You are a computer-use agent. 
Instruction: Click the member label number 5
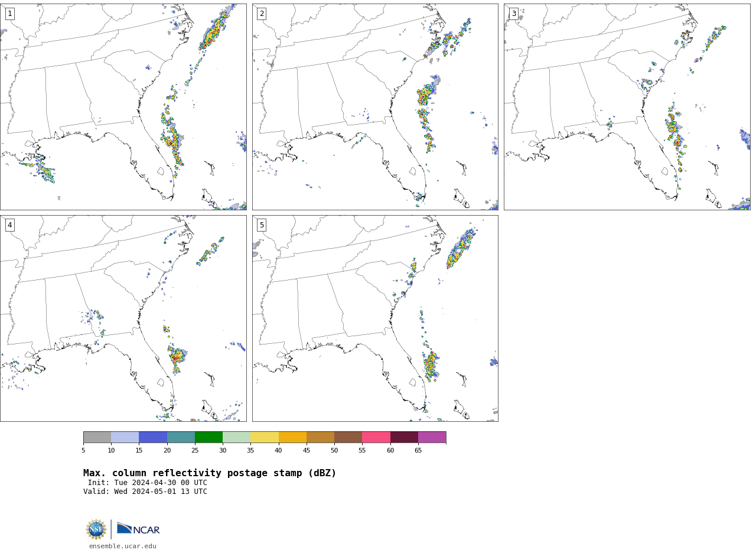[x=262, y=225]
